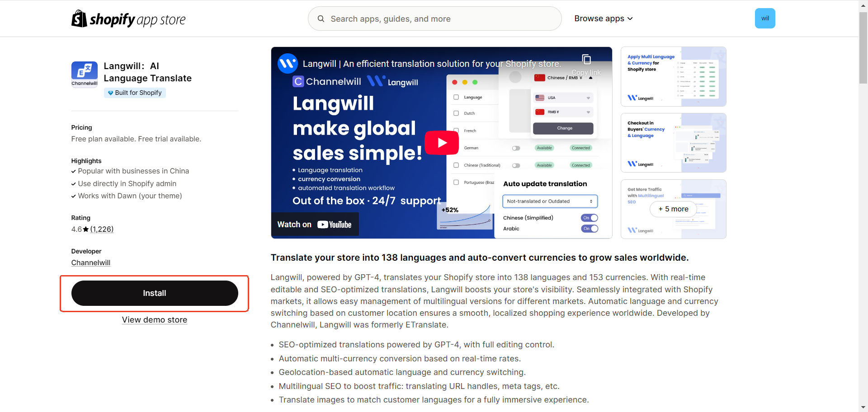868x412 pixels.
Task: Expand the Browse apps dropdown
Action: coord(604,19)
